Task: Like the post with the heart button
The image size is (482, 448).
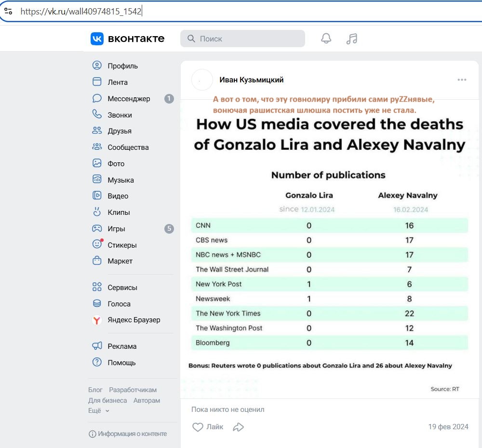Action: pyautogui.click(x=207, y=427)
